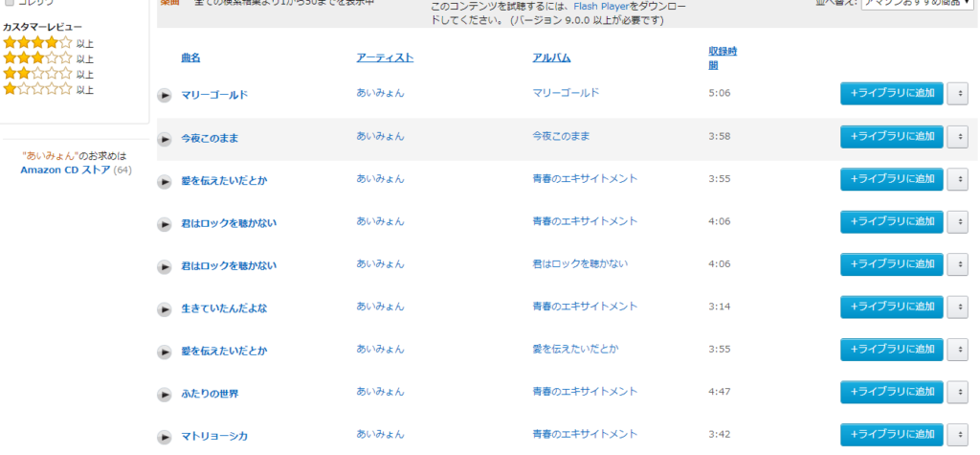This screenshot has height=455, width=980.
Task: Filter by four stars and up reviews
Action: (48, 43)
